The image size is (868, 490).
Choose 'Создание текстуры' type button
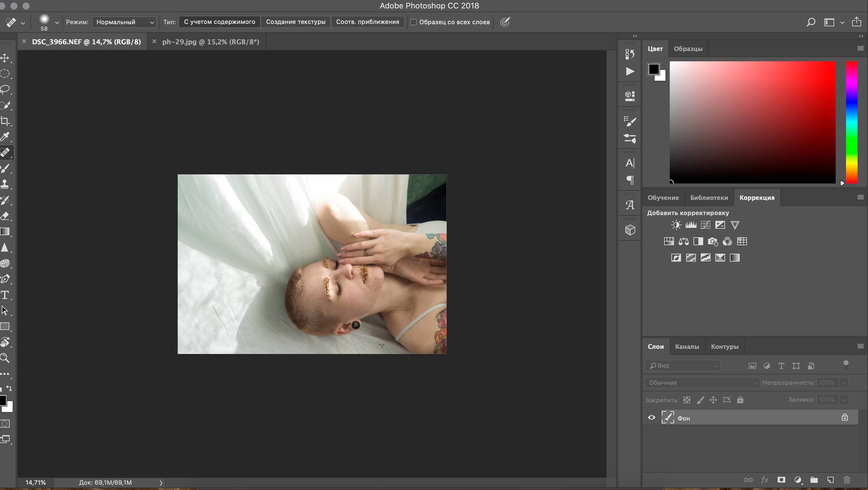(296, 22)
